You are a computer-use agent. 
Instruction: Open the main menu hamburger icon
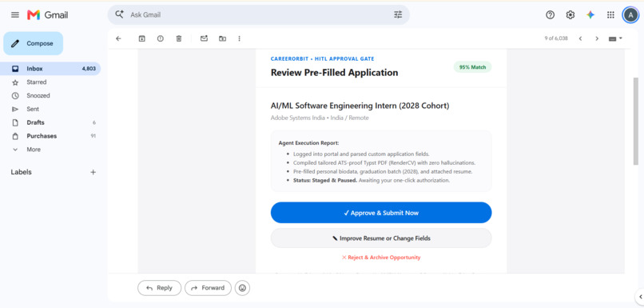click(15, 15)
